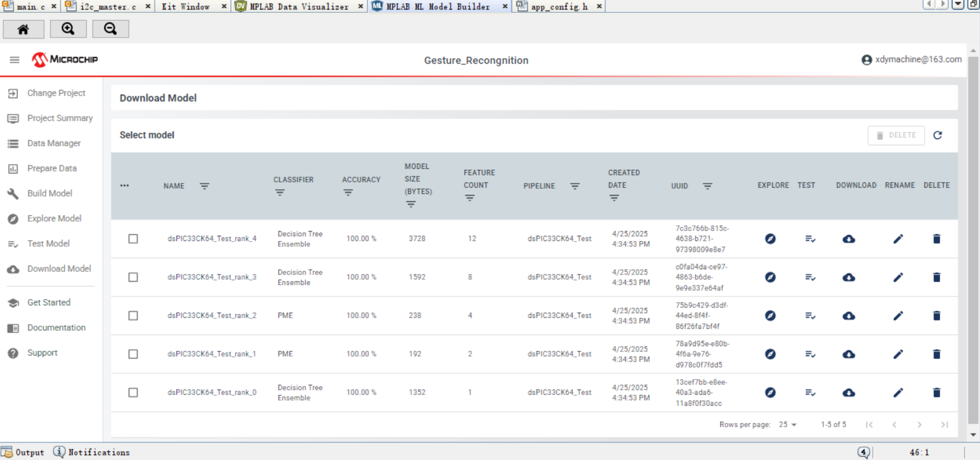Test model dsPIC33CK64_Test_rank_4
This screenshot has height=460, width=980.
[810, 239]
